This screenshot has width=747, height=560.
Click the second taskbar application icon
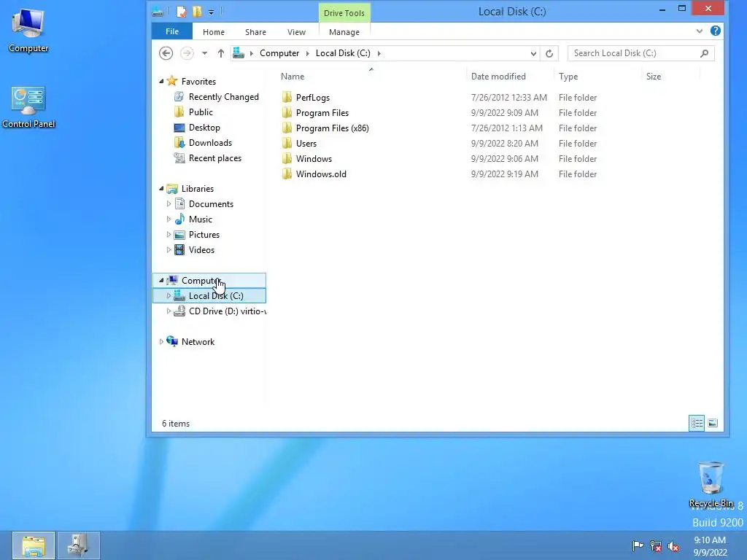79,545
